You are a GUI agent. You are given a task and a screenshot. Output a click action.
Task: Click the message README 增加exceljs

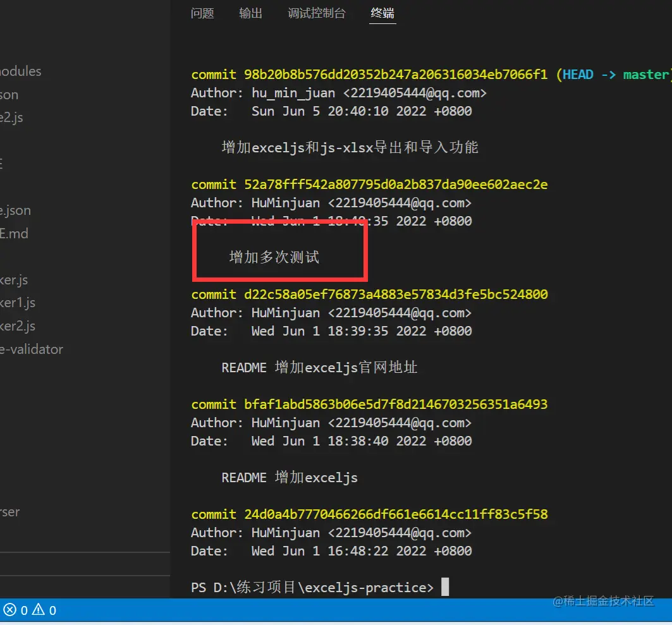pyautogui.click(x=290, y=478)
